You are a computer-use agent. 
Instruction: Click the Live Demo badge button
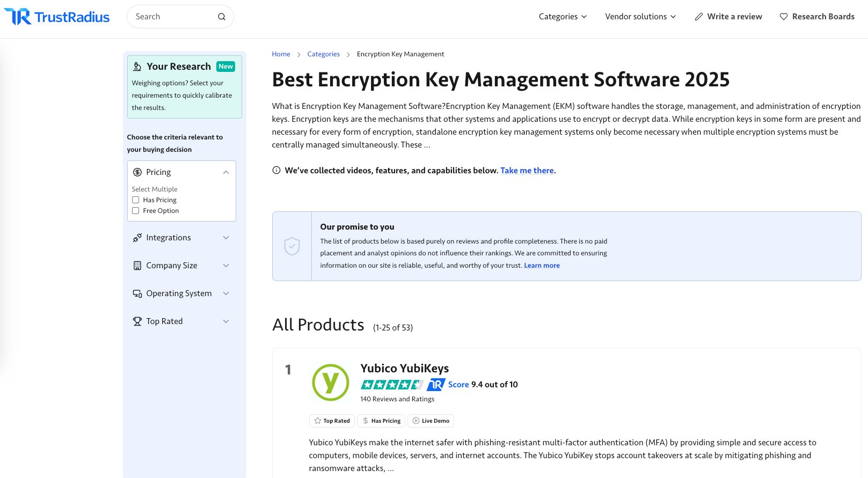431,421
